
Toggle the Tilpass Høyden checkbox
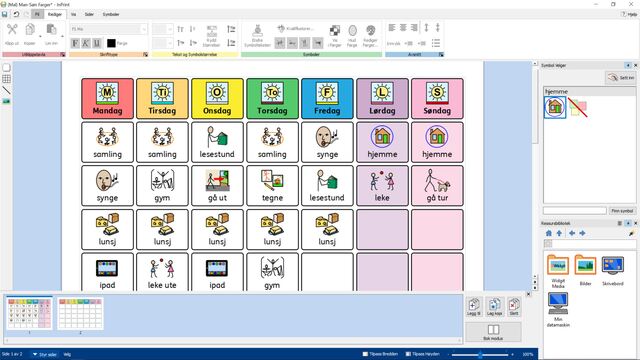pyautogui.click(x=408, y=354)
